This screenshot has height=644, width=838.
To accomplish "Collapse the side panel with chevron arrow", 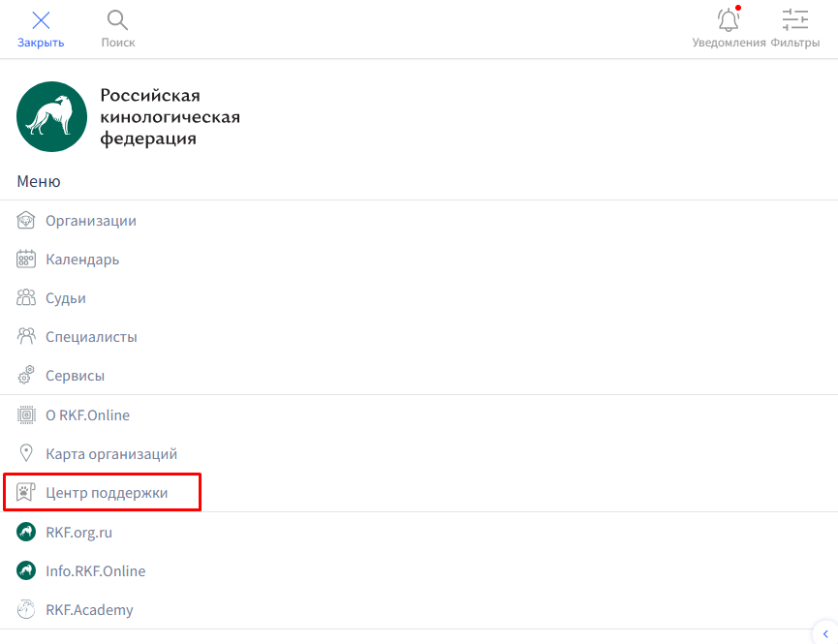I will pyautogui.click(x=824, y=633).
